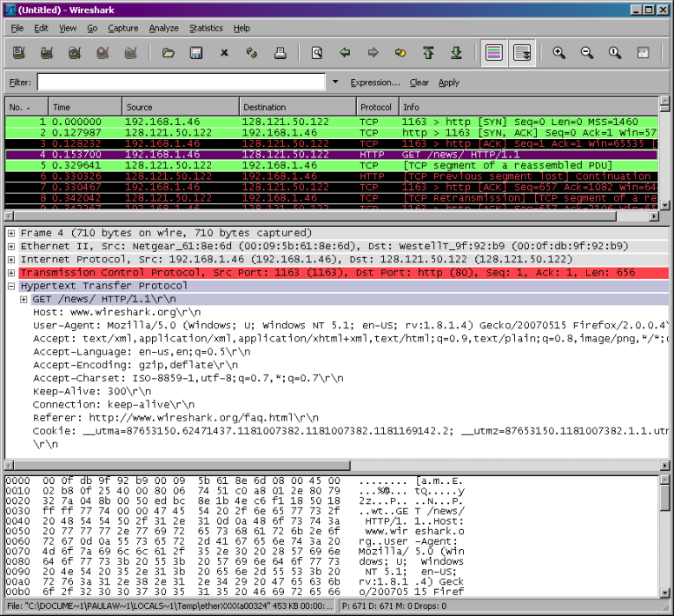
Task: Open the capture interfaces list icon
Action: [19, 53]
